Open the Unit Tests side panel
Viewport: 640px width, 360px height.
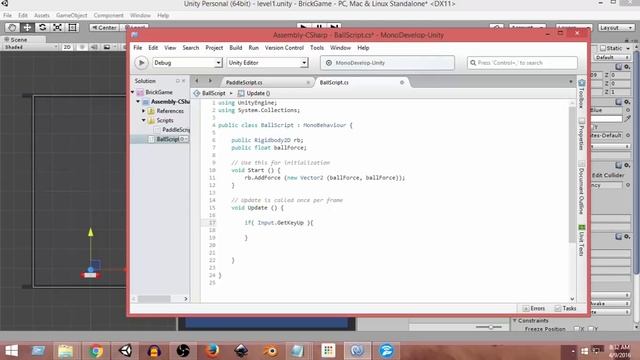(582, 241)
